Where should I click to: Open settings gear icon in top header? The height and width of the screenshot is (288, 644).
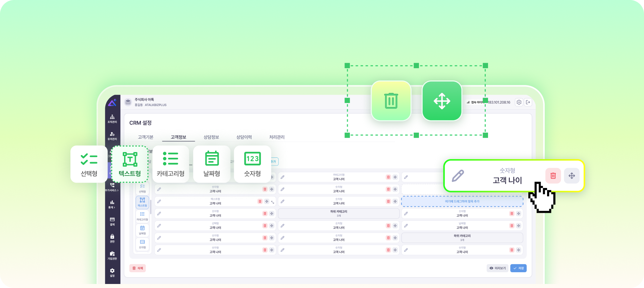click(519, 102)
